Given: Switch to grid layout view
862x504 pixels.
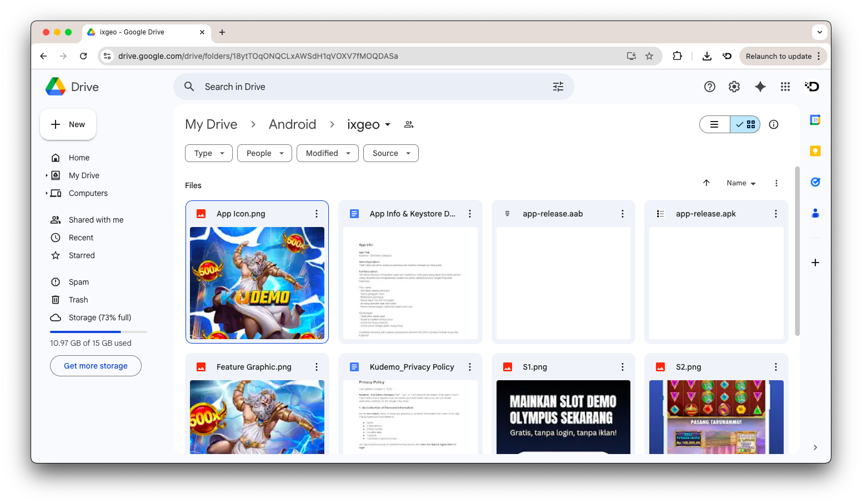Looking at the screenshot, I should tap(745, 124).
